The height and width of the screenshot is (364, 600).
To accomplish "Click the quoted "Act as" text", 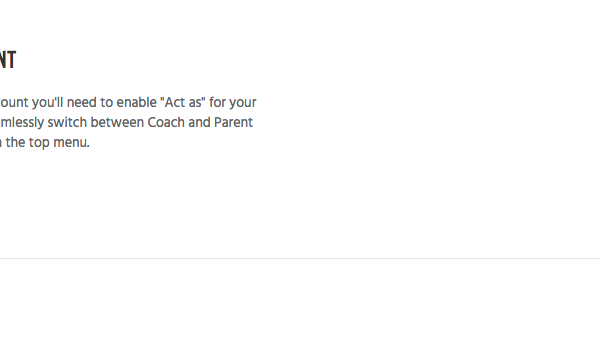I will pos(183,103).
